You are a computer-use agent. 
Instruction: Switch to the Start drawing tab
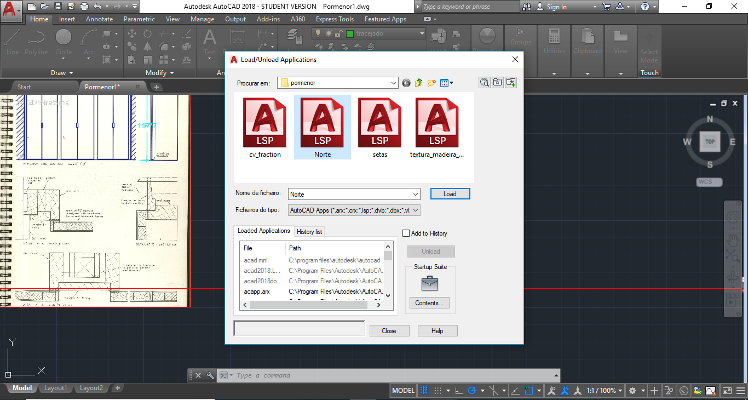point(24,87)
